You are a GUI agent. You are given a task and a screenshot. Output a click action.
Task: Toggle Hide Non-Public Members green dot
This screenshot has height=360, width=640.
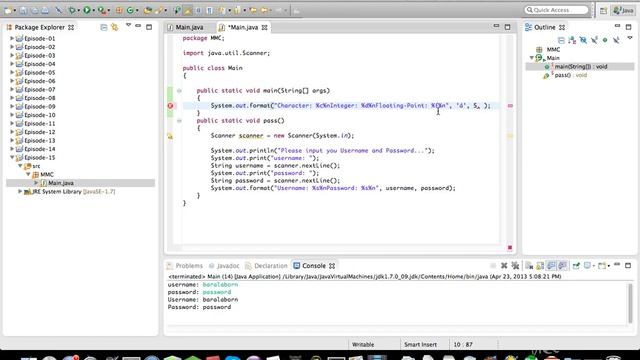[605, 40]
